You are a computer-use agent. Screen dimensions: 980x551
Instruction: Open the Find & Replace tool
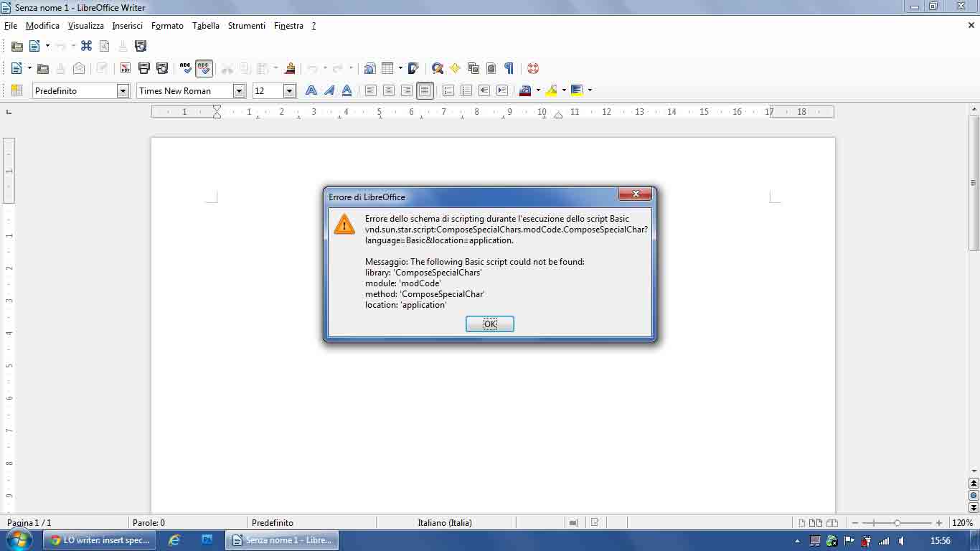pyautogui.click(x=438, y=68)
